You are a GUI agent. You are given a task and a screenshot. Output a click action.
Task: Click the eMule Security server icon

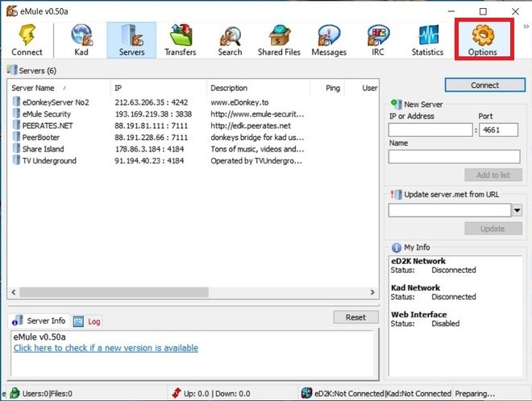16,114
